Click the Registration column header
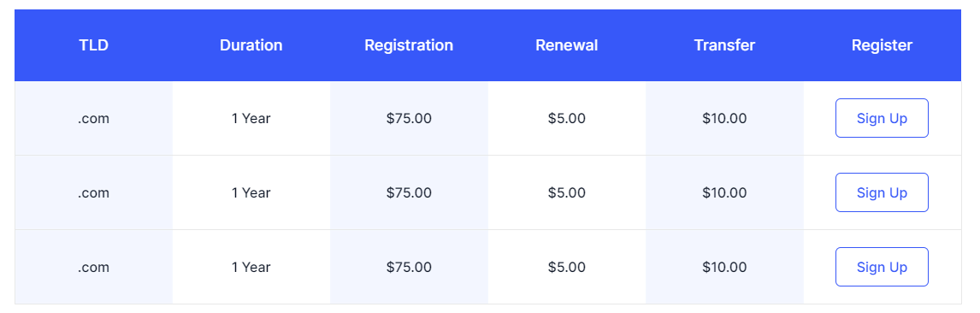This screenshot has width=980, height=313. 409,45
